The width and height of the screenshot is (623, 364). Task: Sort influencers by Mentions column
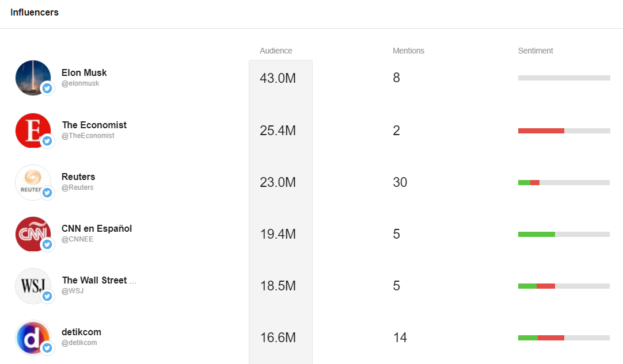coord(408,51)
